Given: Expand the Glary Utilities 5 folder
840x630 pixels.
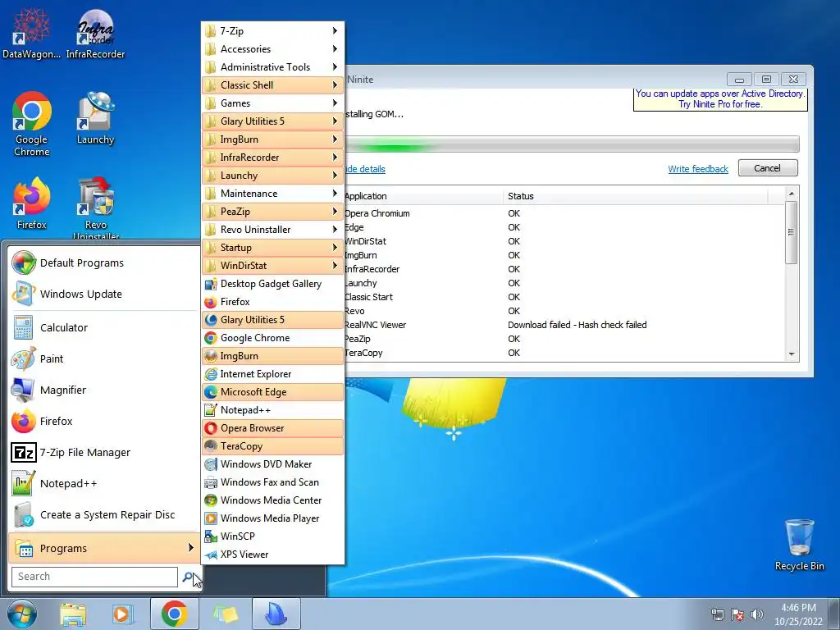Looking at the screenshot, I should point(272,121).
